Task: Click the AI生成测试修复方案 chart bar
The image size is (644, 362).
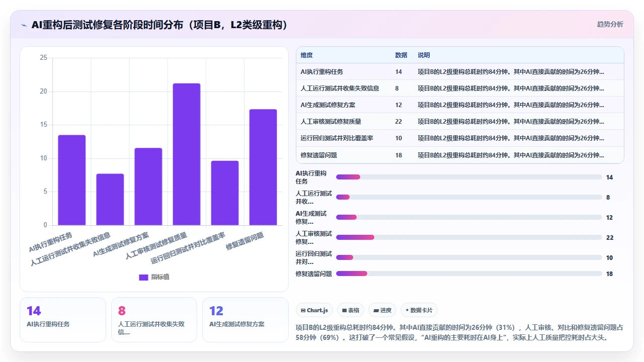Action: click(148, 187)
